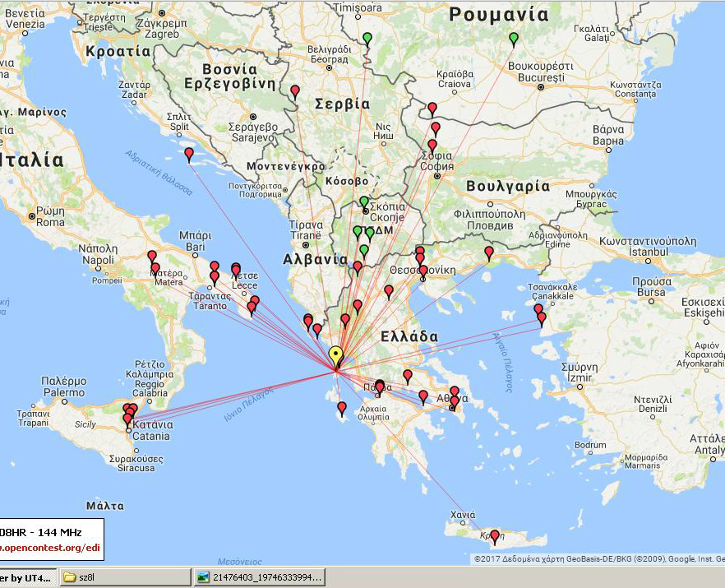Select the green marker north of Belgrade

tap(367, 39)
